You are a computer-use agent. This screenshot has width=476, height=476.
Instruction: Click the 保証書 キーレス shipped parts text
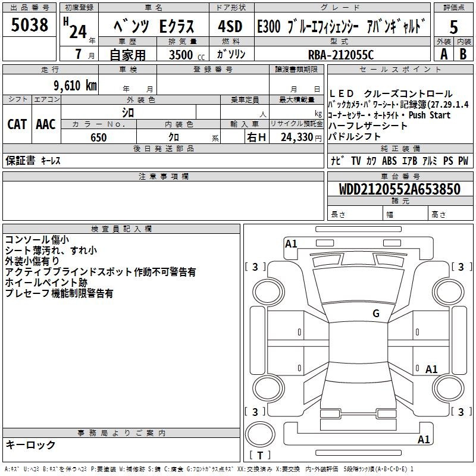coord(33,161)
